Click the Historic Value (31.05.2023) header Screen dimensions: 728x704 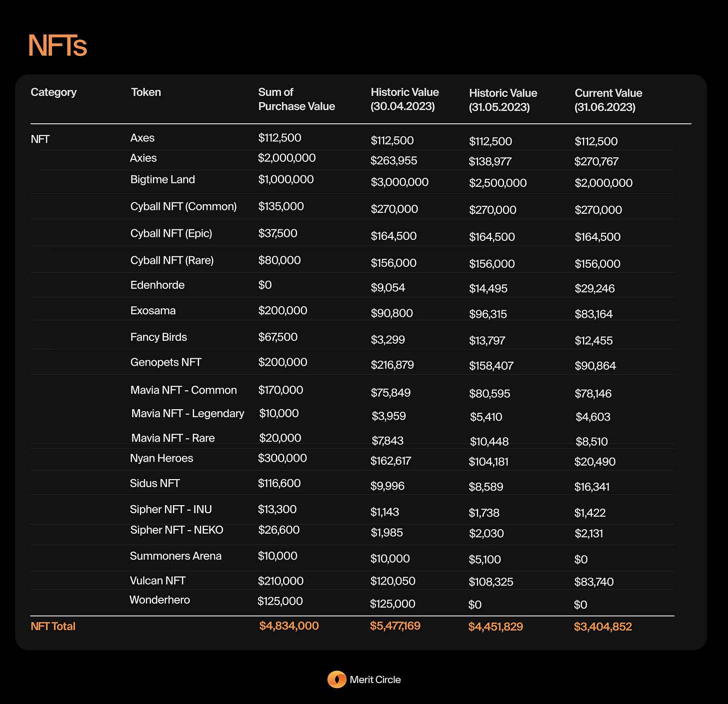(503, 100)
